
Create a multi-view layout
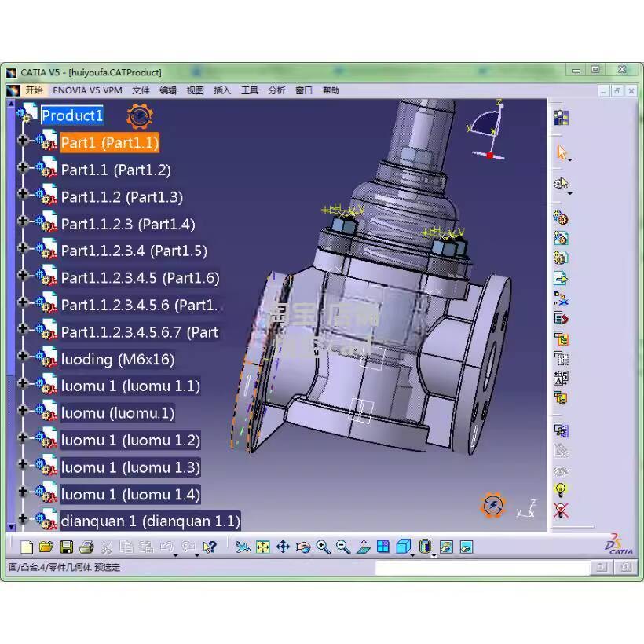click(x=382, y=547)
